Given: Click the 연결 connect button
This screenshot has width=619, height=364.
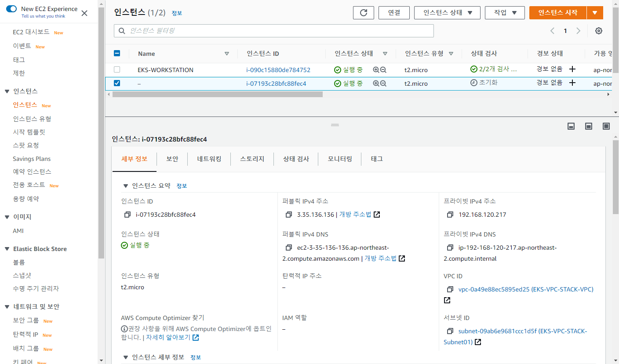Looking at the screenshot, I should click(x=394, y=13).
